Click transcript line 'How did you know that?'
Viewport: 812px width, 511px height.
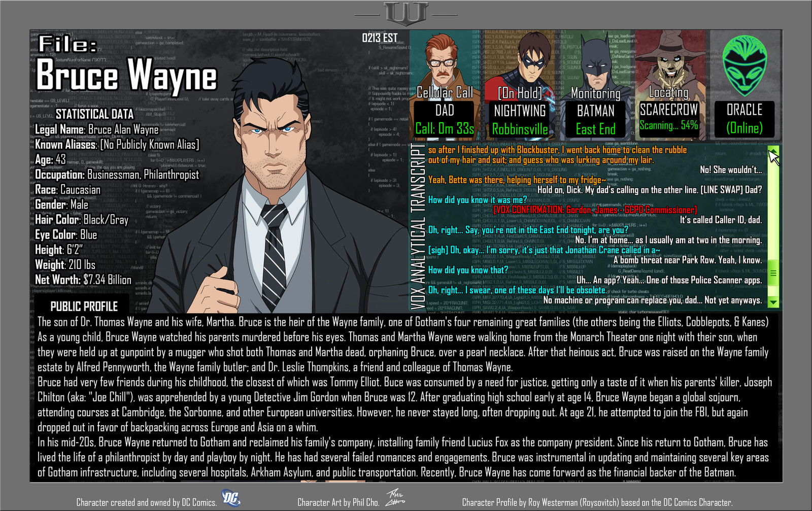(x=468, y=270)
